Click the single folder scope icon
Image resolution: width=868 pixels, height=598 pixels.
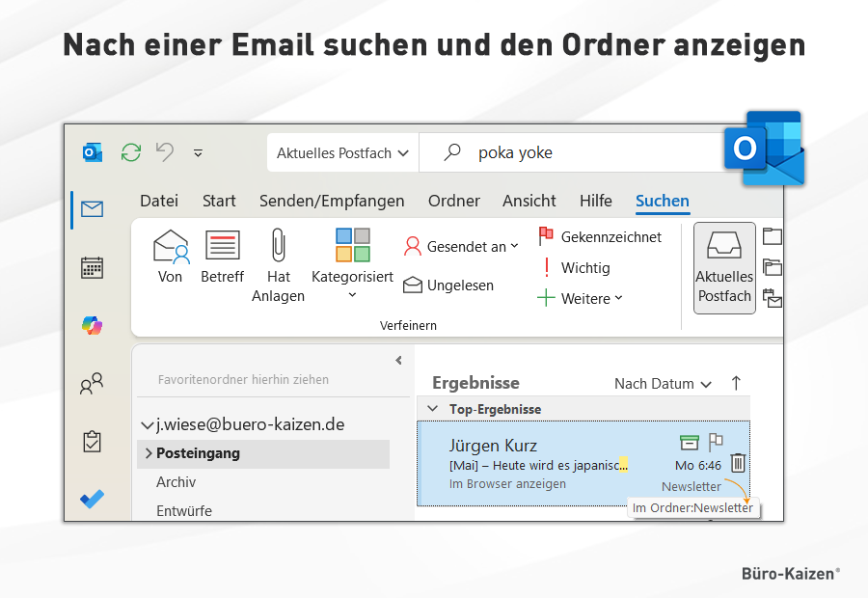[772, 236]
